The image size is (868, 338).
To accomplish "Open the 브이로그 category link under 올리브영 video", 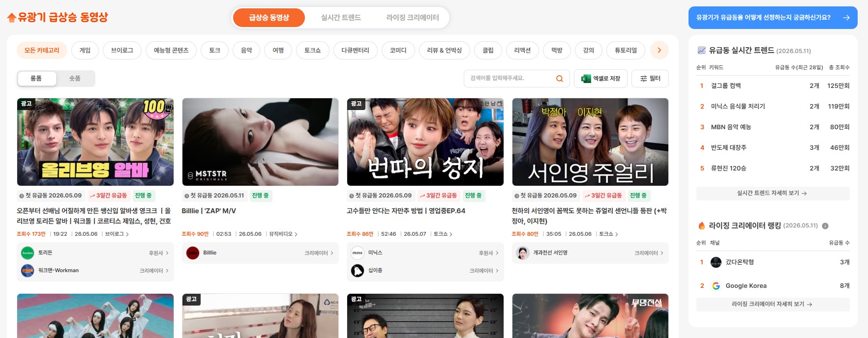I will coord(117,234).
